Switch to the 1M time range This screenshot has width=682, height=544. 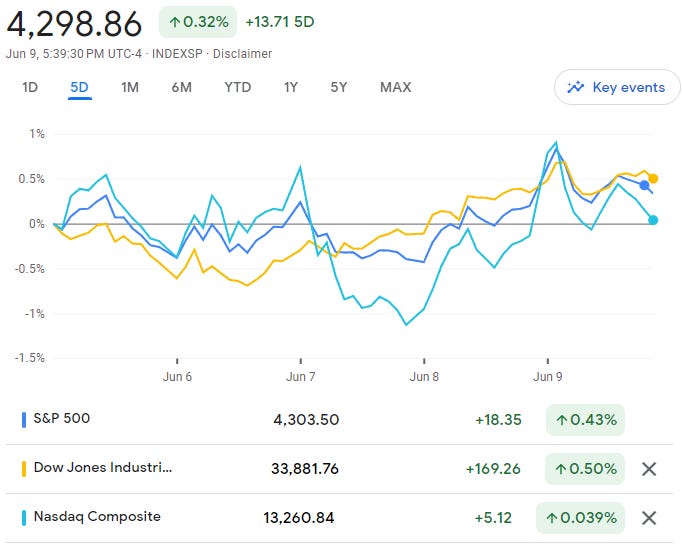(x=130, y=87)
